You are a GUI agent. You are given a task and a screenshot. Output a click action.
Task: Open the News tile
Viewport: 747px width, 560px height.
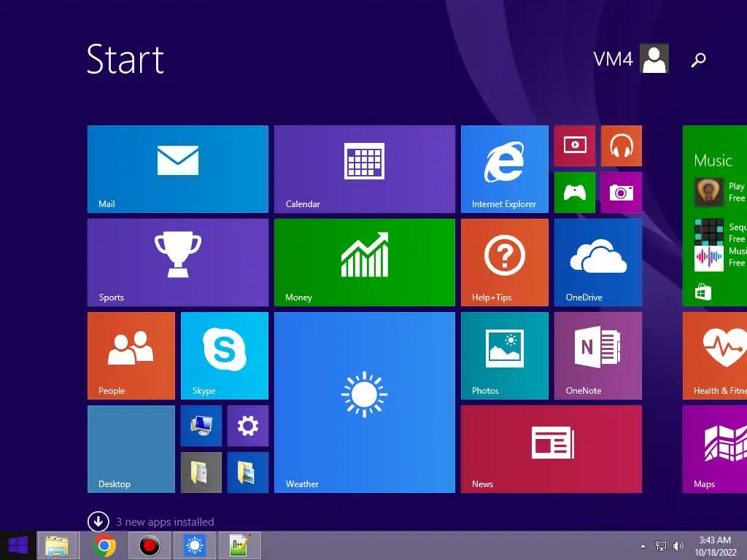[551, 449]
